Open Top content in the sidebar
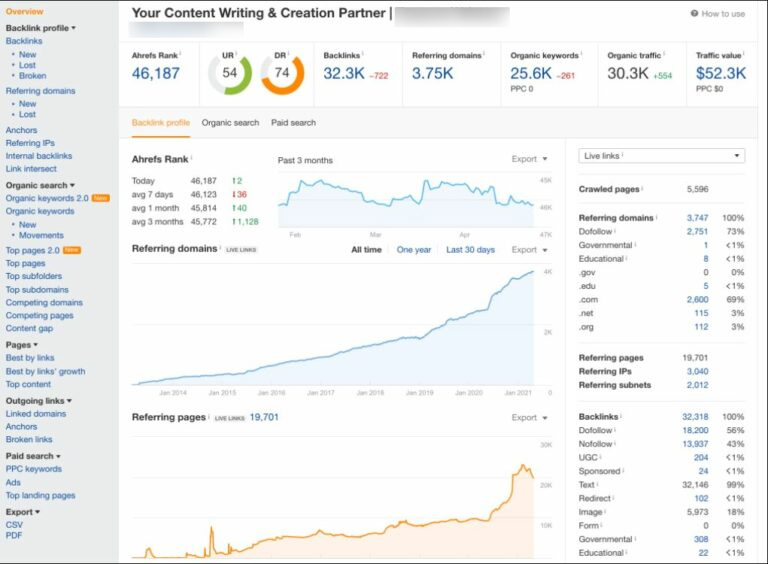768x564 pixels. pyautogui.click(x=28, y=384)
